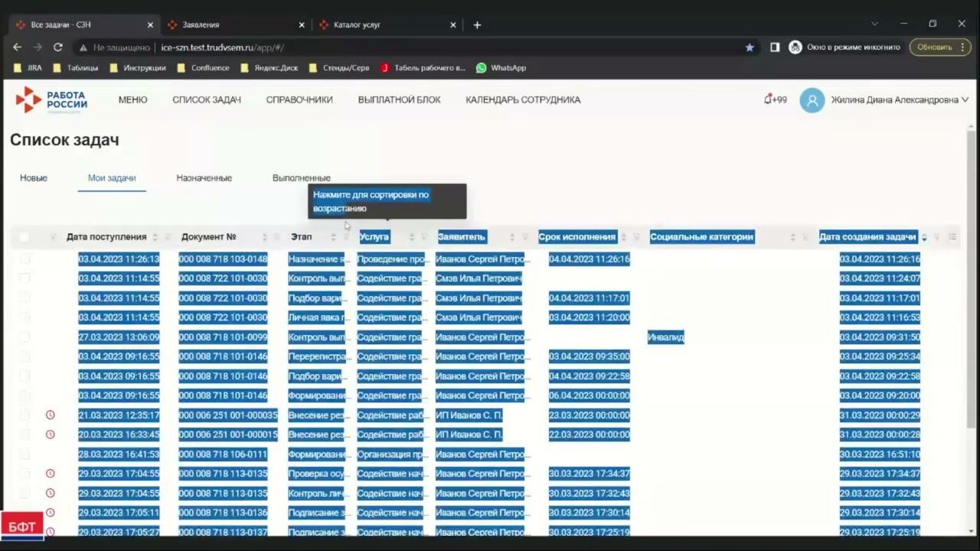
Task: Click the user avatar icon
Action: pyautogui.click(x=812, y=100)
